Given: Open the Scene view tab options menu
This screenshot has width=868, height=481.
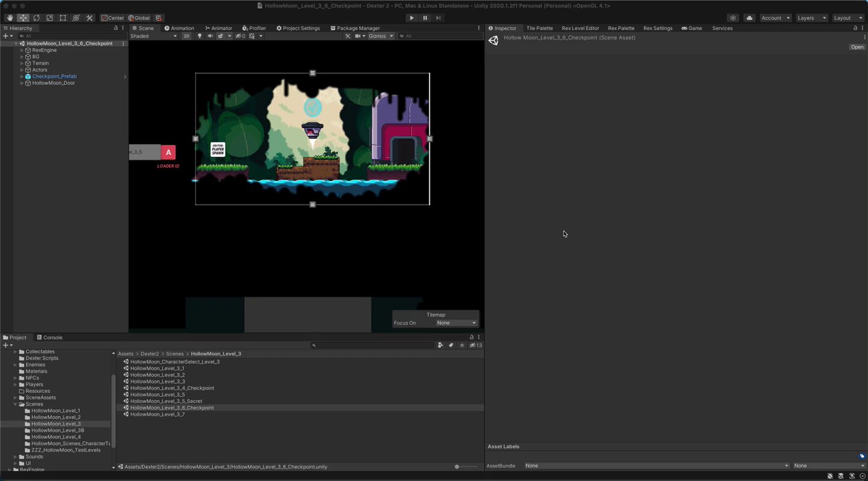Looking at the screenshot, I should tap(479, 28).
